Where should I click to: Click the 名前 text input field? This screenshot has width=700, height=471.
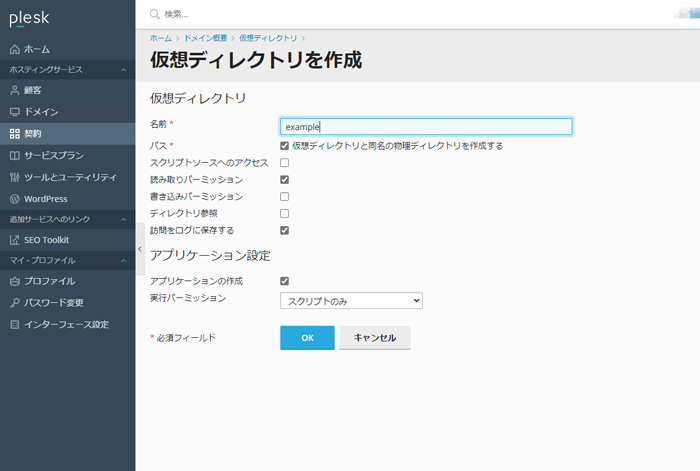click(426, 127)
